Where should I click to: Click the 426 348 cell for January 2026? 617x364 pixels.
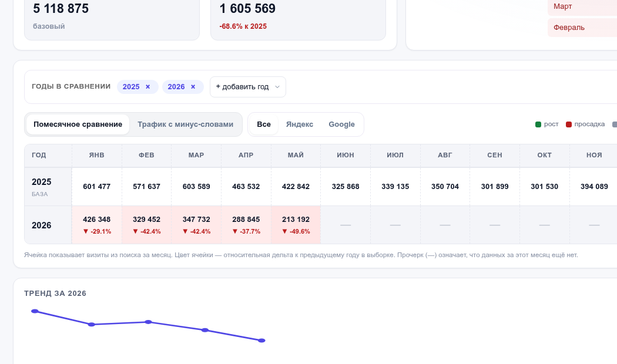97,225
